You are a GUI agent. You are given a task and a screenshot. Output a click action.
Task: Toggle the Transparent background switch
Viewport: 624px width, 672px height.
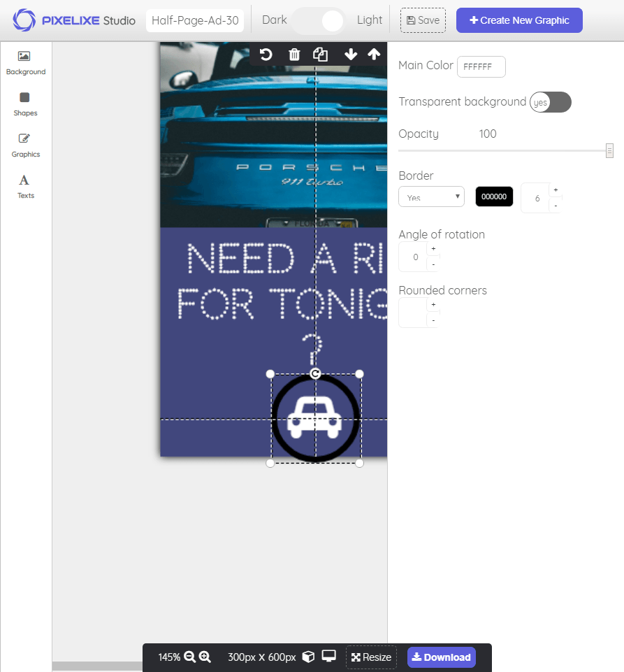tap(551, 102)
